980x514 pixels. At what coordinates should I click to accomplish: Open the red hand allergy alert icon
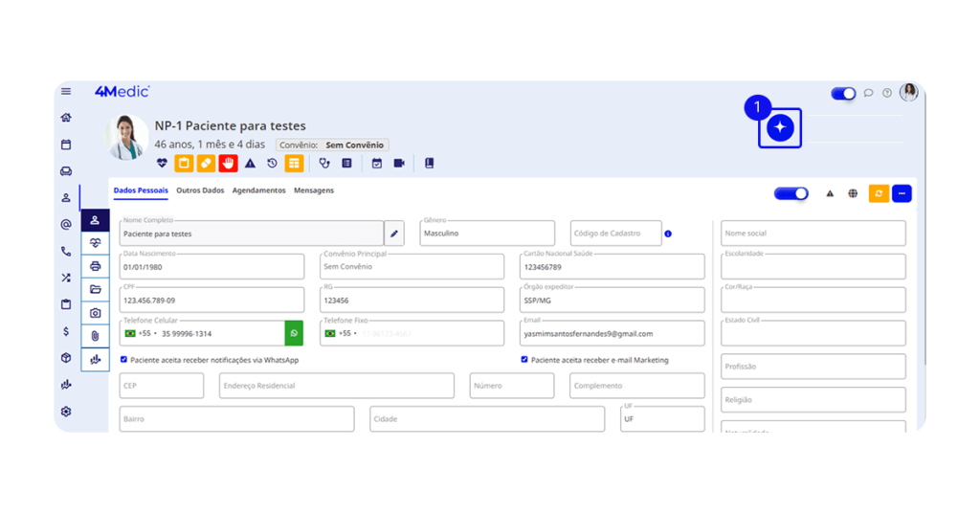point(228,164)
